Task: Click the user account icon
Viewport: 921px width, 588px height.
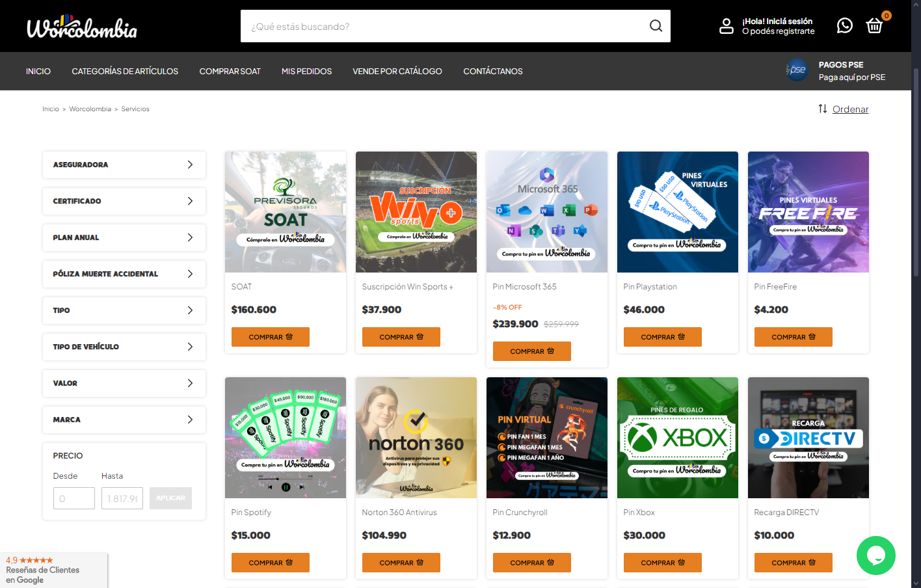Action: click(726, 26)
